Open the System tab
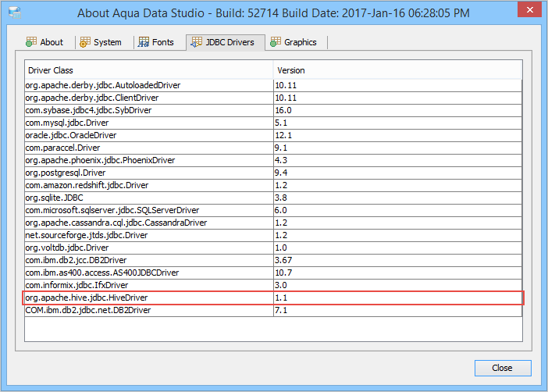 pos(101,42)
